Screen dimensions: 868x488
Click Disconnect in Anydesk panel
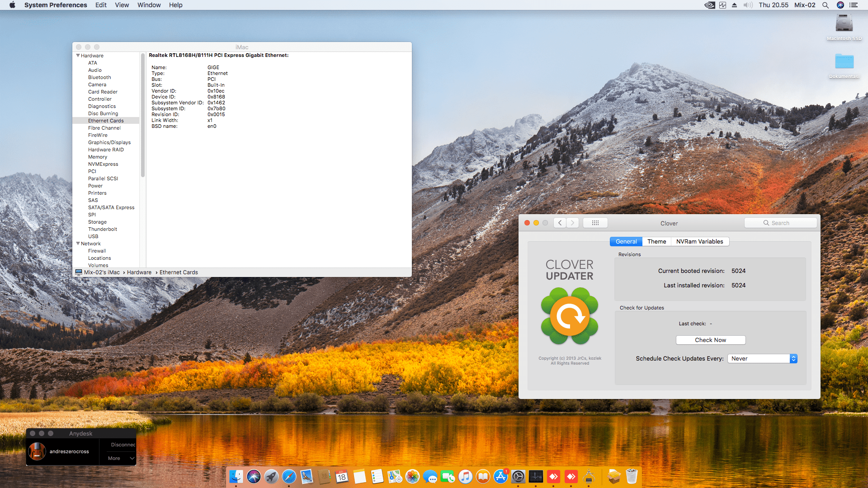click(x=123, y=445)
